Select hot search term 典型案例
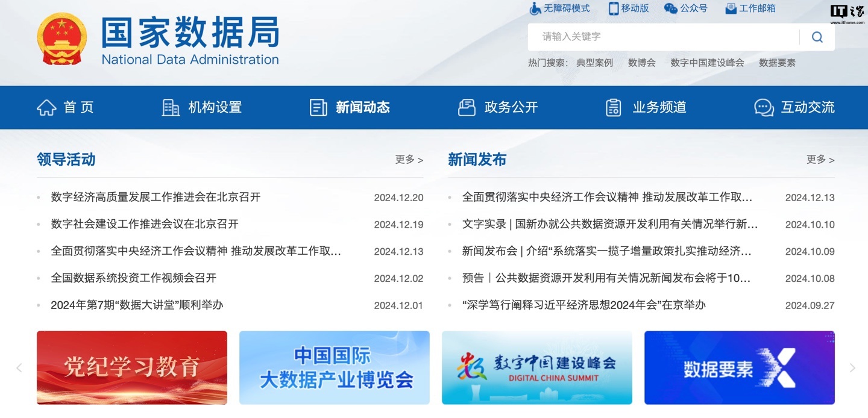The width and height of the screenshot is (868, 418). (594, 63)
